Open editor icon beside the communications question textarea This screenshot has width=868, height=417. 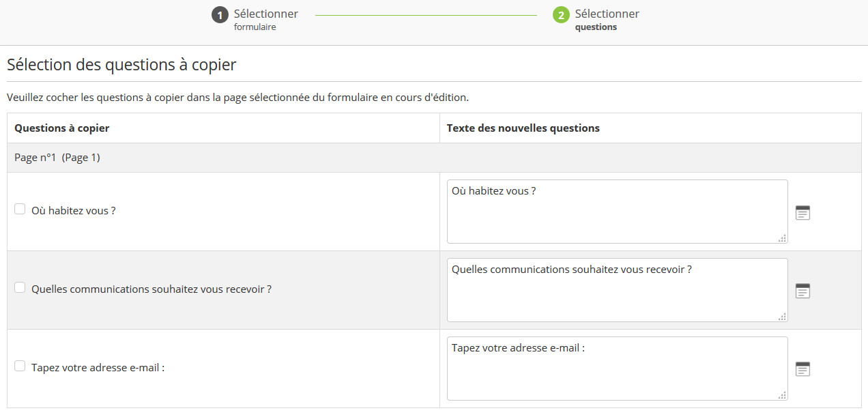coord(802,291)
